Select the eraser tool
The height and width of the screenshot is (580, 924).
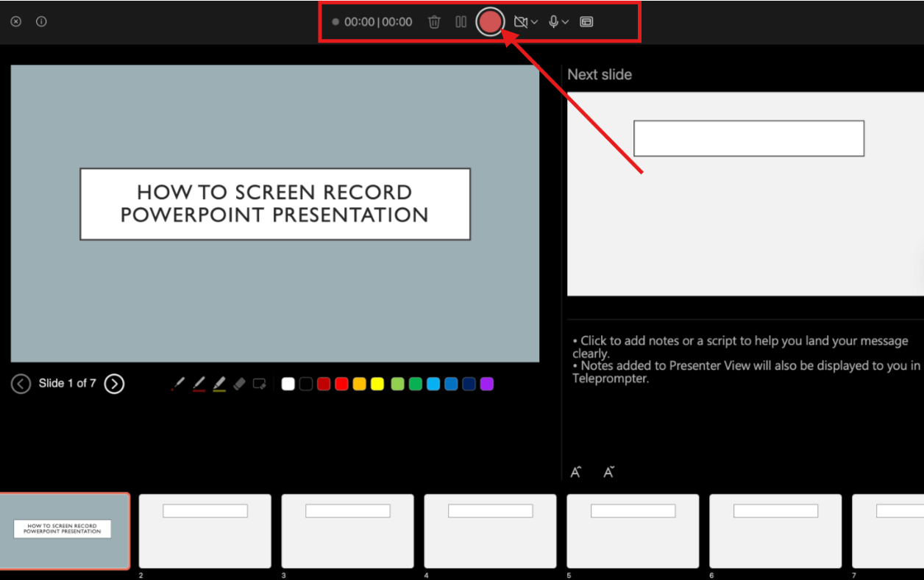(239, 384)
